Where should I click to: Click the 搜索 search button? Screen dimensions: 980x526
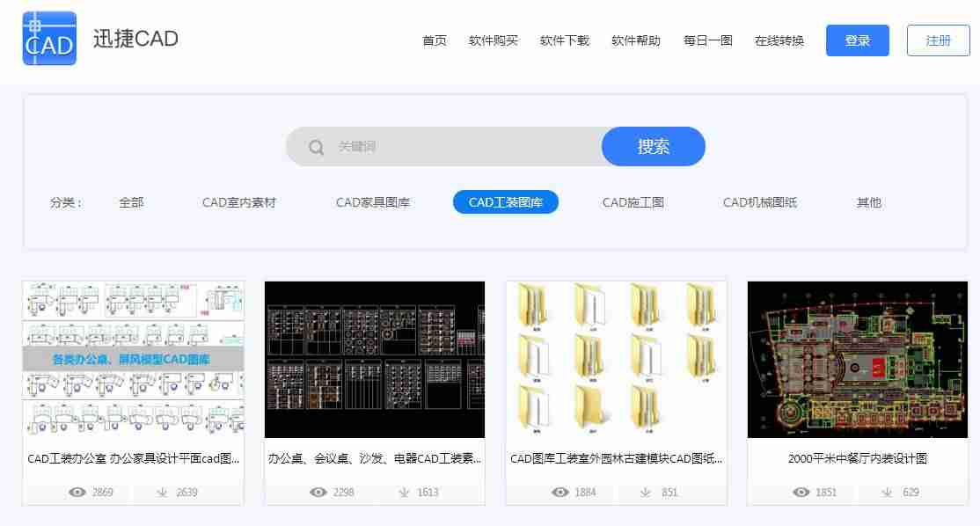(653, 146)
